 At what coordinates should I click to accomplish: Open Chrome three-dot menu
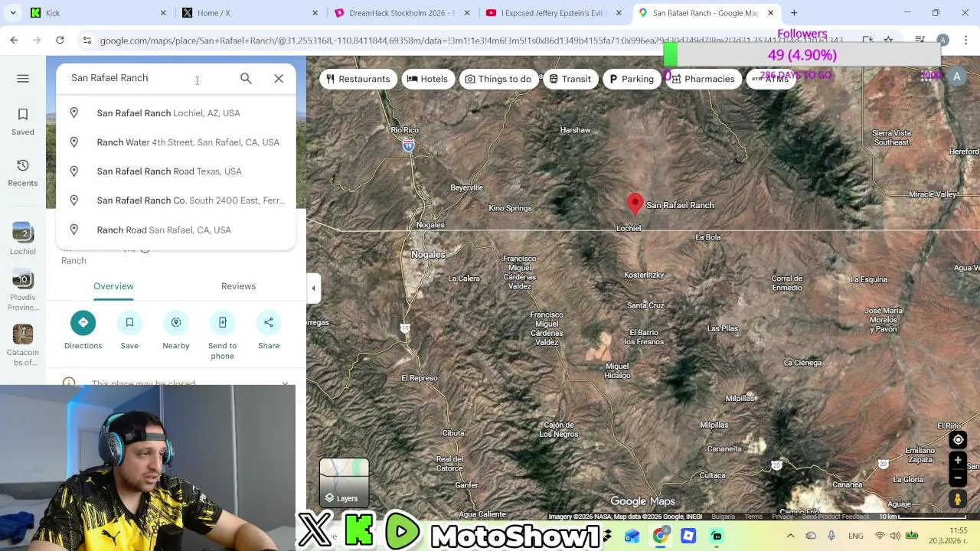[966, 40]
